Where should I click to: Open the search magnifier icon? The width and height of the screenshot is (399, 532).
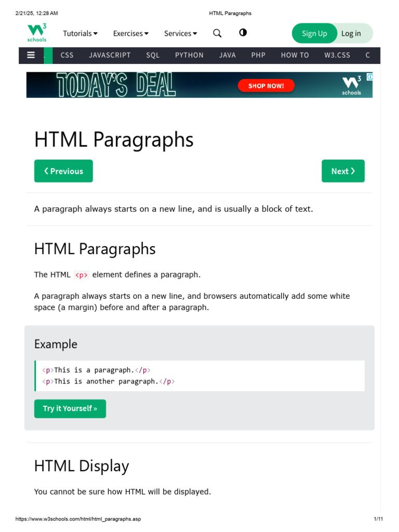[x=217, y=33]
